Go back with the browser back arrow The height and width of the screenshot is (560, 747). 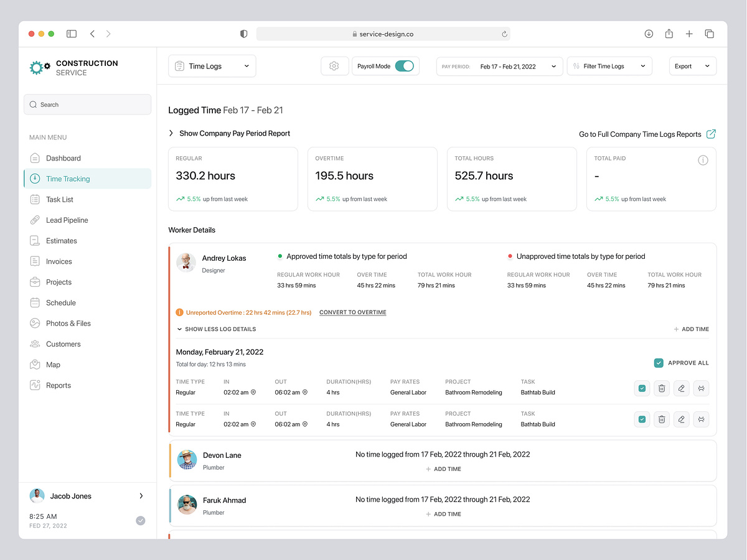92,34
